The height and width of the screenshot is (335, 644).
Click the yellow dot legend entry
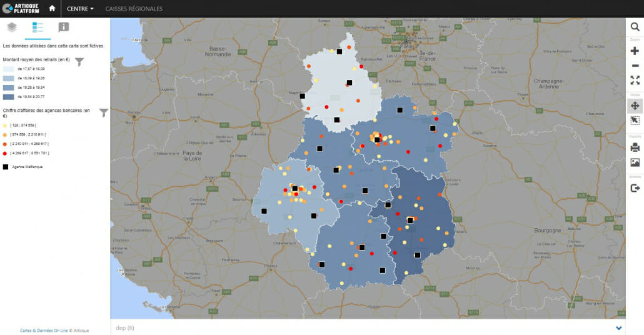pos(5,126)
